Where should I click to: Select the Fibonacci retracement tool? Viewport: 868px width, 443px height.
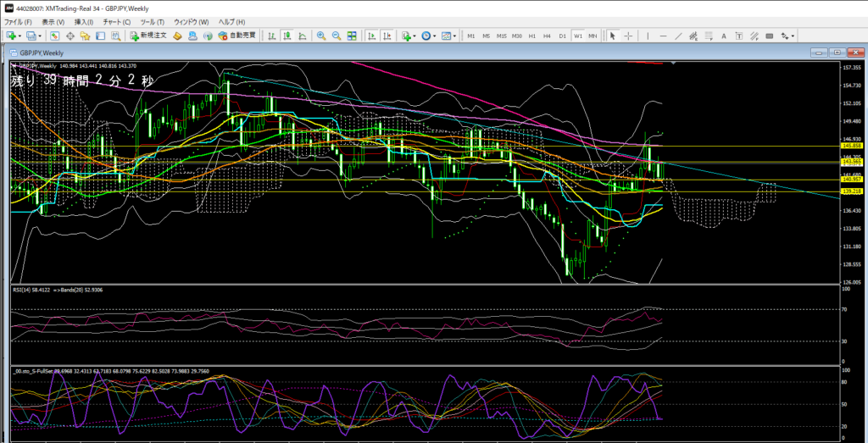709,36
